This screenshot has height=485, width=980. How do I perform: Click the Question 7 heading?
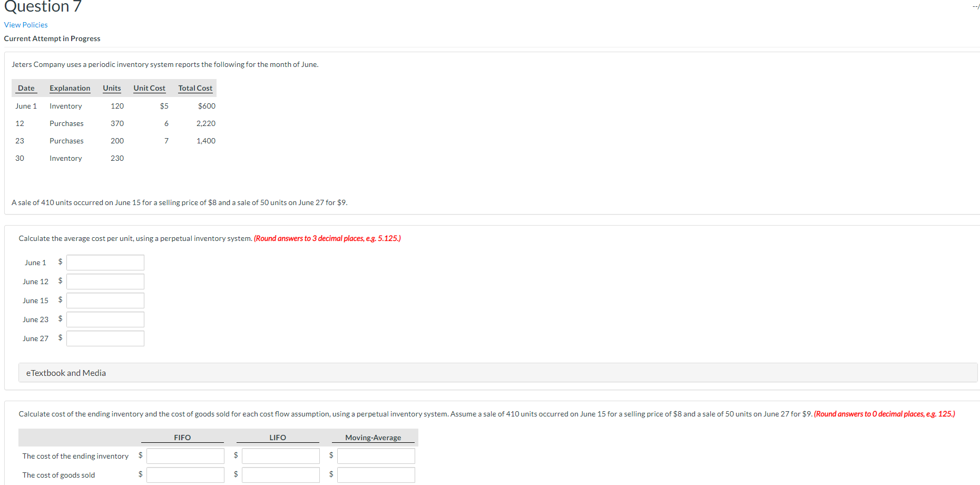tap(42, 7)
